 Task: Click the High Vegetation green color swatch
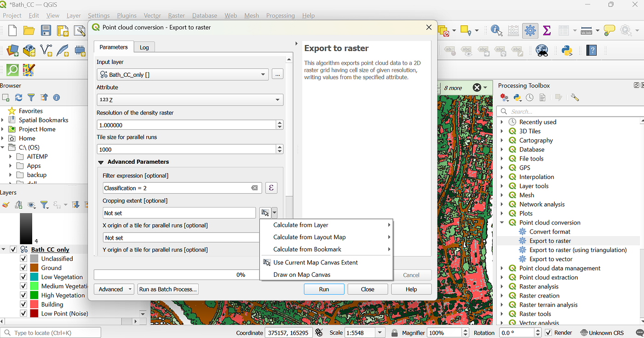pyautogui.click(x=34, y=295)
